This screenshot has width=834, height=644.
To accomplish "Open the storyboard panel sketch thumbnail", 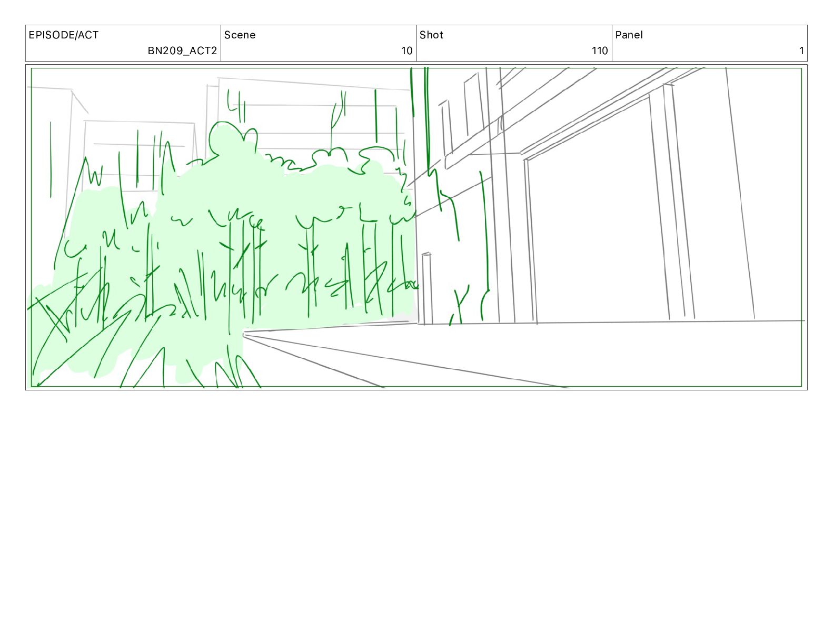I will (416, 227).
